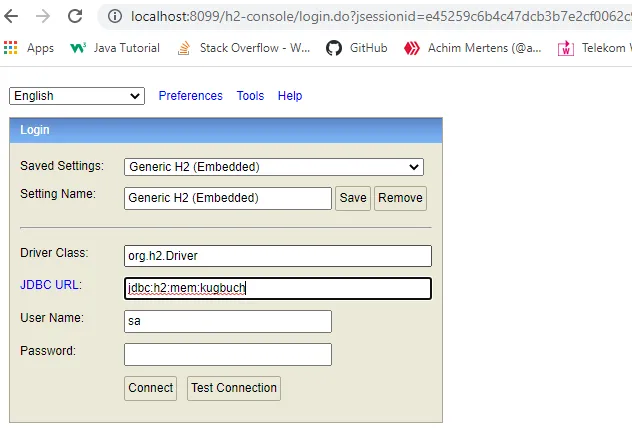View site information icon in address bar
632x429 pixels.
pos(115,16)
